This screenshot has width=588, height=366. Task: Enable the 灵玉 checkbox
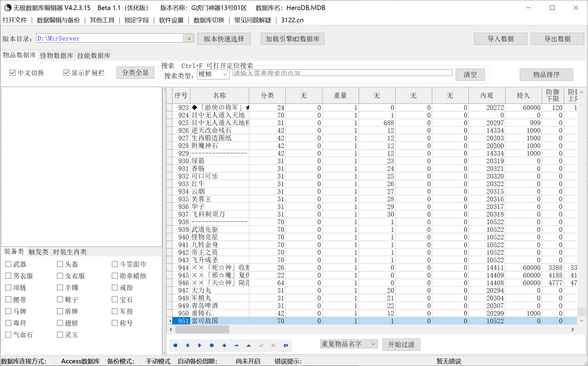click(60, 335)
